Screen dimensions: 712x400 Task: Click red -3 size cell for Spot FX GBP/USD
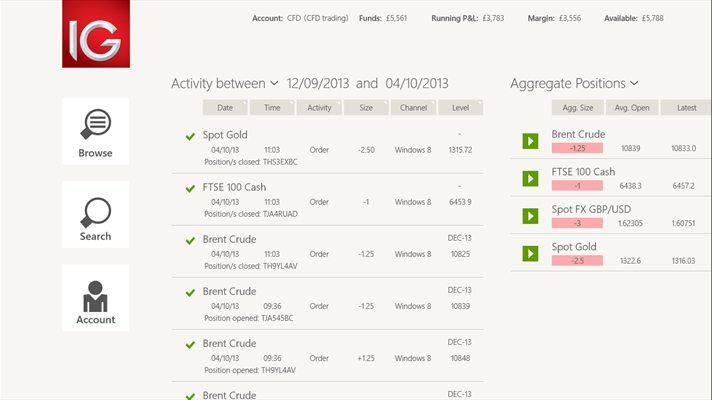pos(577,224)
